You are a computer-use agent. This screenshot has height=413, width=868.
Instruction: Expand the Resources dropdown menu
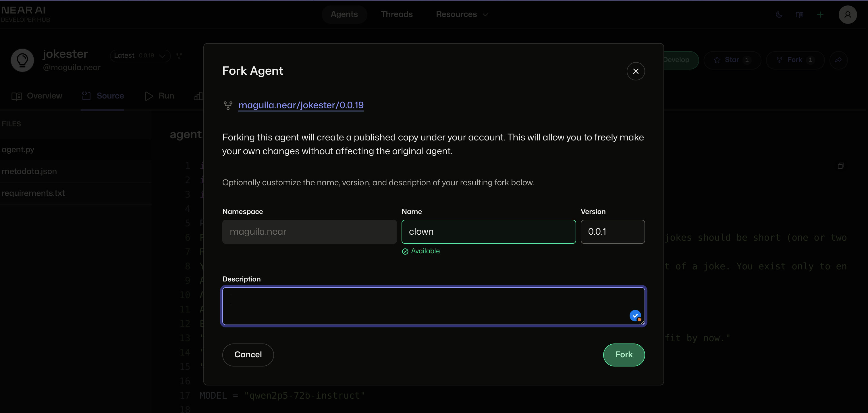point(462,14)
